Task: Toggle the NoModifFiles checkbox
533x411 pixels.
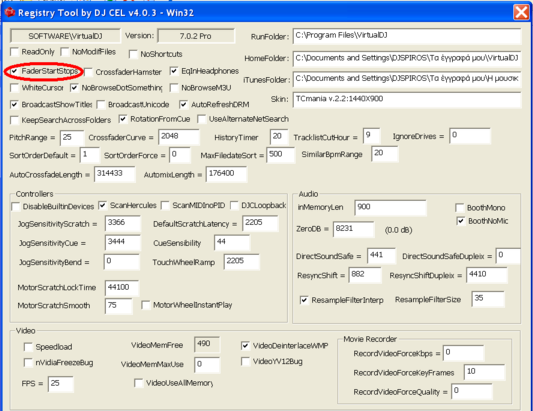Action: (x=65, y=52)
